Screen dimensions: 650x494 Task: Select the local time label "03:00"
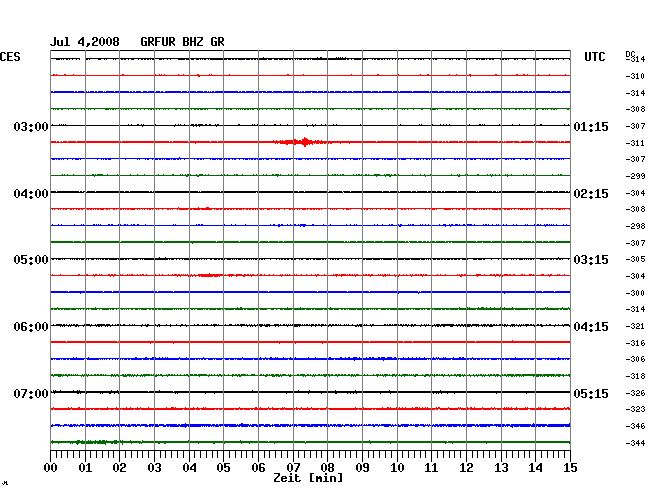[x=31, y=126]
